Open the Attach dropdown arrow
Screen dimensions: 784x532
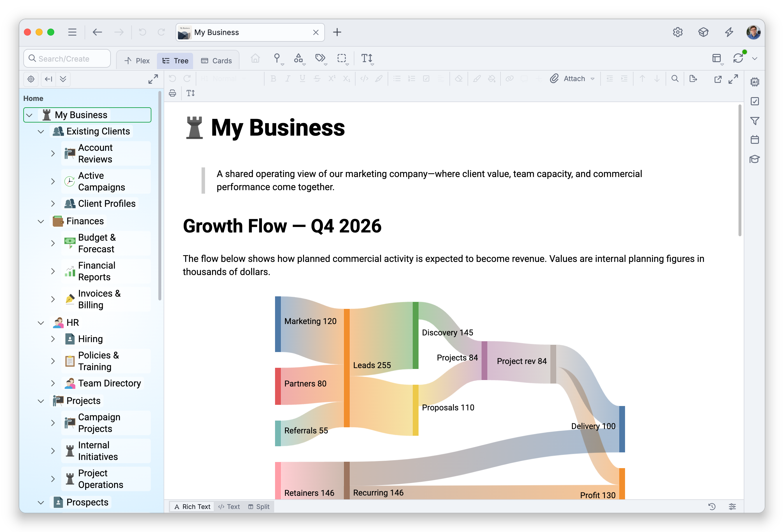point(592,79)
